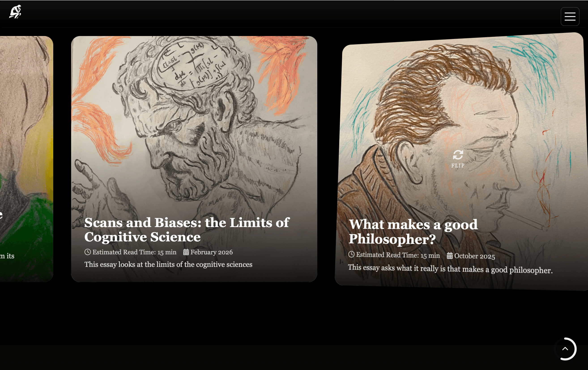Click the February 2026 date text
The height and width of the screenshot is (370, 588).
pyautogui.click(x=211, y=252)
